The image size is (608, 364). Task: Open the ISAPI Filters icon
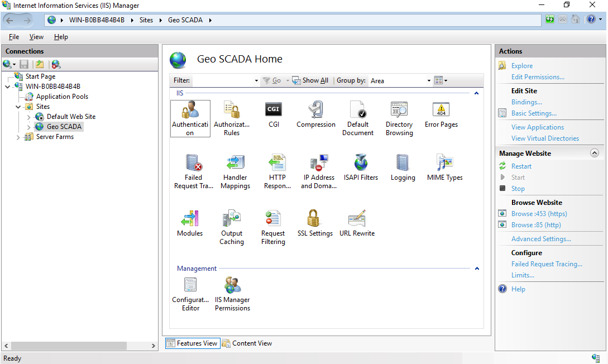point(361,163)
